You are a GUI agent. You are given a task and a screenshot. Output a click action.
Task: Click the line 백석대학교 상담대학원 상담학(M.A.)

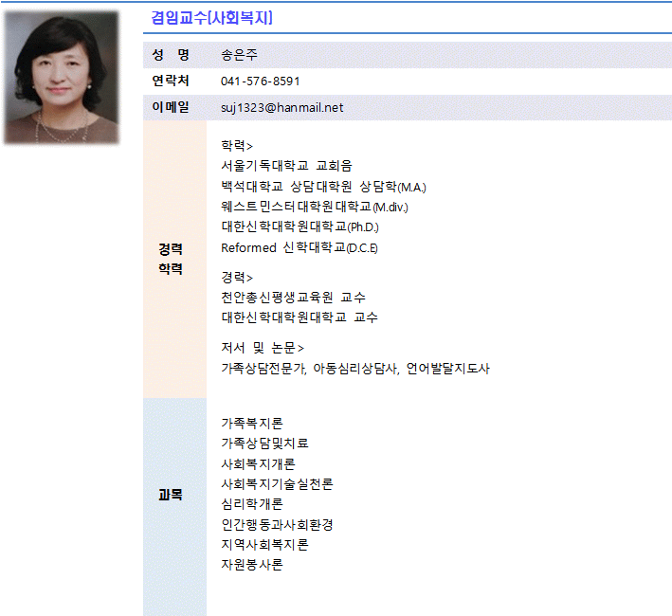pos(323,187)
